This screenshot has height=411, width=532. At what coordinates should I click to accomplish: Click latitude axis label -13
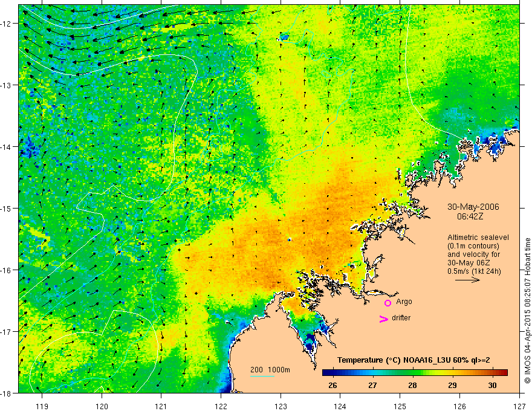click(x=6, y=85)
